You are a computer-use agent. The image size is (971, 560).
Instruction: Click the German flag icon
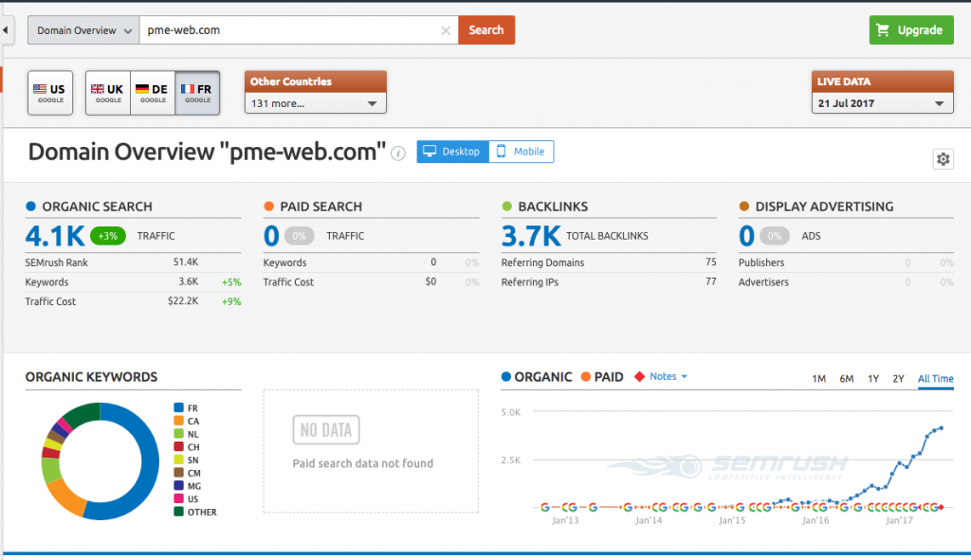pos(142,89)
